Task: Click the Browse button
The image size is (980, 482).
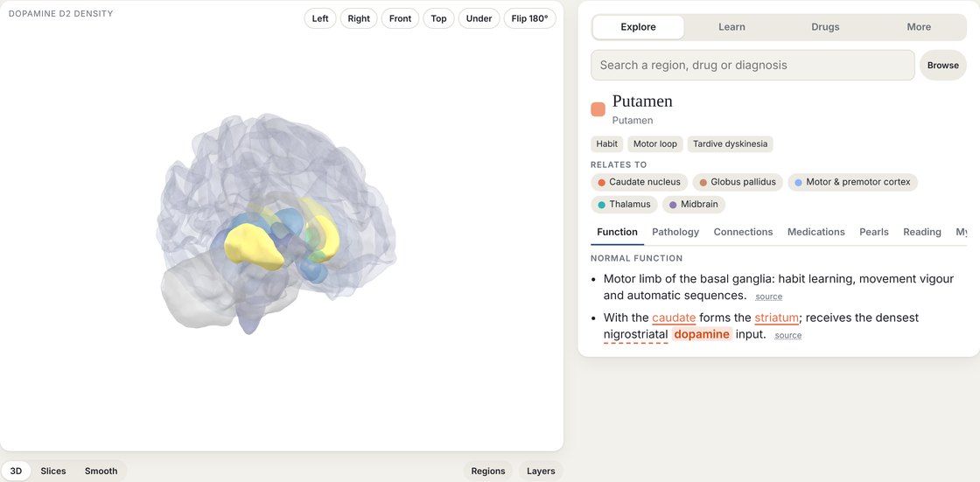Action: click(942, 65)
